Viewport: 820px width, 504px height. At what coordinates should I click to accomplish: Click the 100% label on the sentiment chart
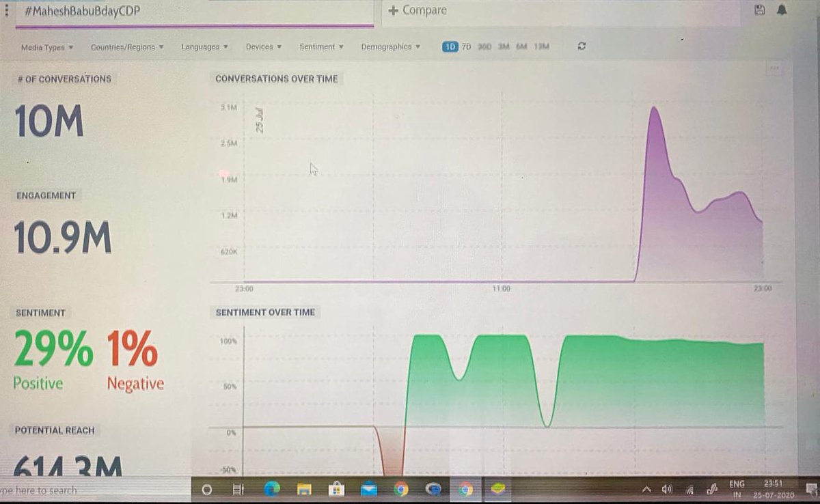[227, 341]
